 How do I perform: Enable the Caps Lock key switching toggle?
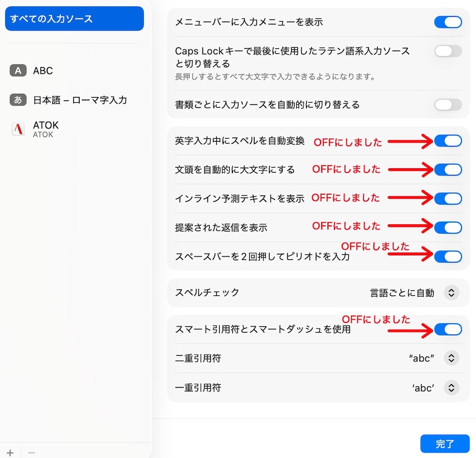click(448, 52)
